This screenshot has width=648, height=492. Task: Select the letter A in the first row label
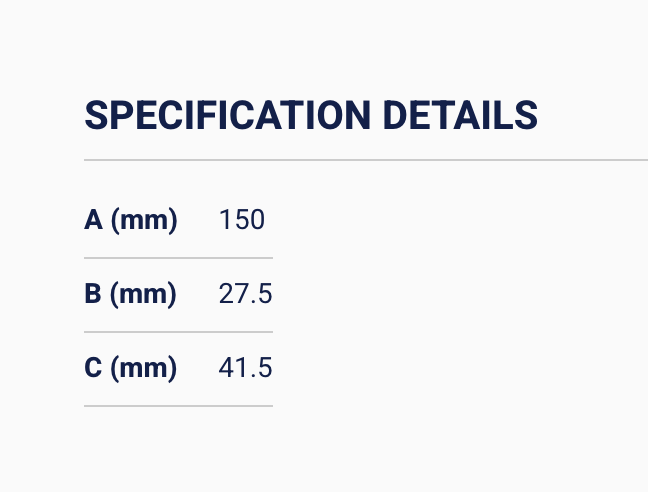click(94, 220)
